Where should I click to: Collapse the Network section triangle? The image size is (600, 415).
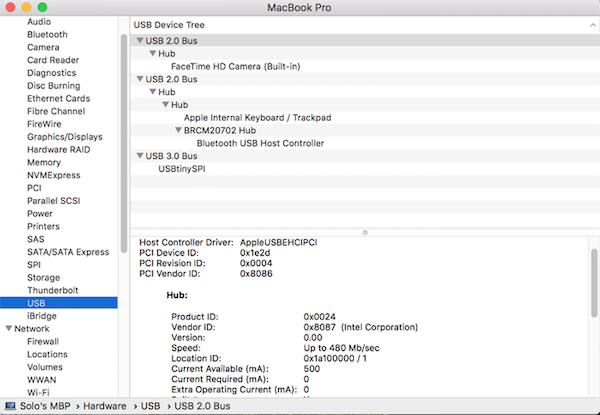click(8, 329)
